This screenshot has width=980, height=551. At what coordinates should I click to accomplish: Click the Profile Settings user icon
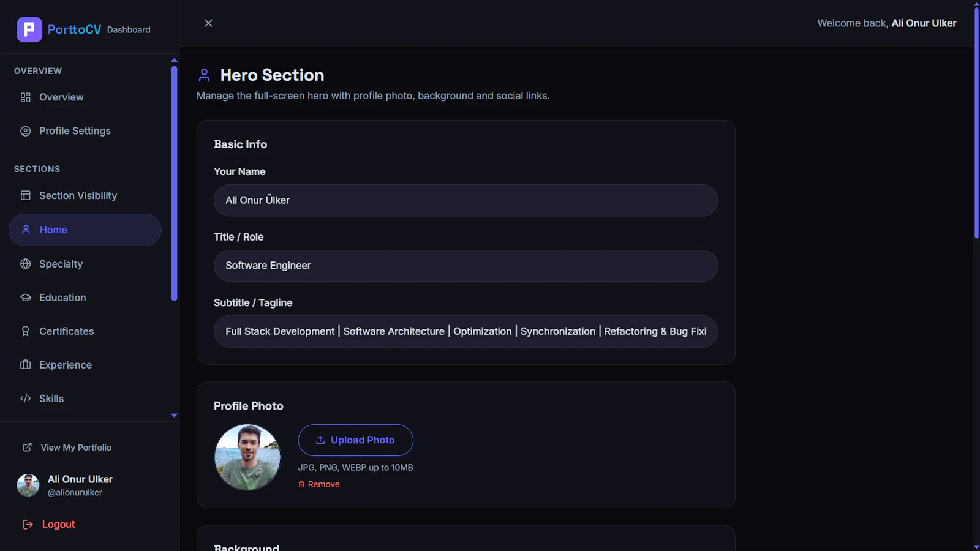click(25, 131)
